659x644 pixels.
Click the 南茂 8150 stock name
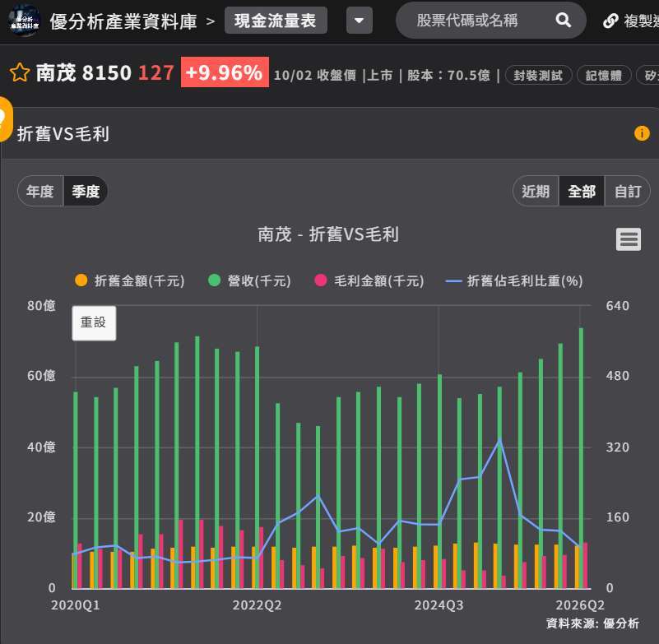click(84, 72)
